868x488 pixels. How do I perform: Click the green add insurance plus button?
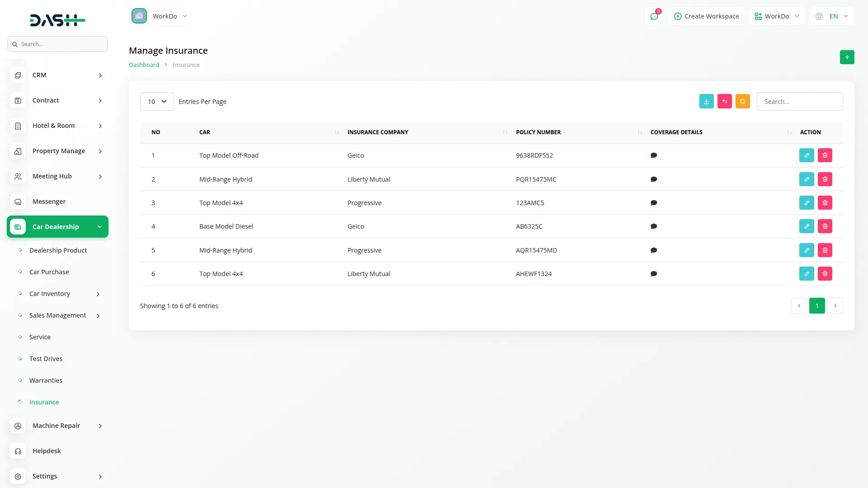click(x=847, y=57)
